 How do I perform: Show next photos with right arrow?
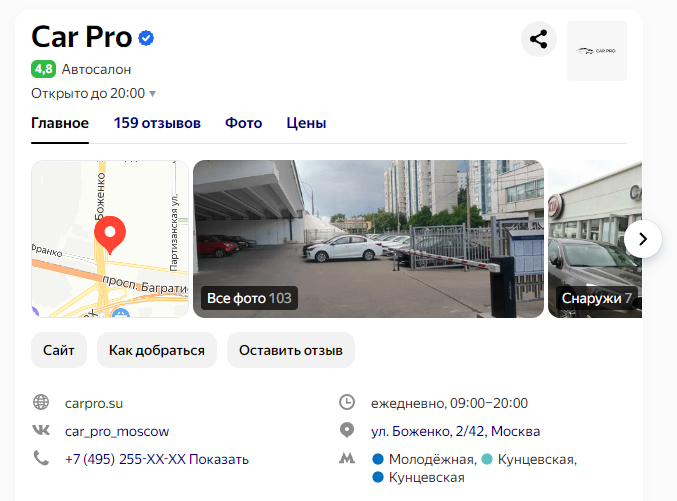point(642,239)
